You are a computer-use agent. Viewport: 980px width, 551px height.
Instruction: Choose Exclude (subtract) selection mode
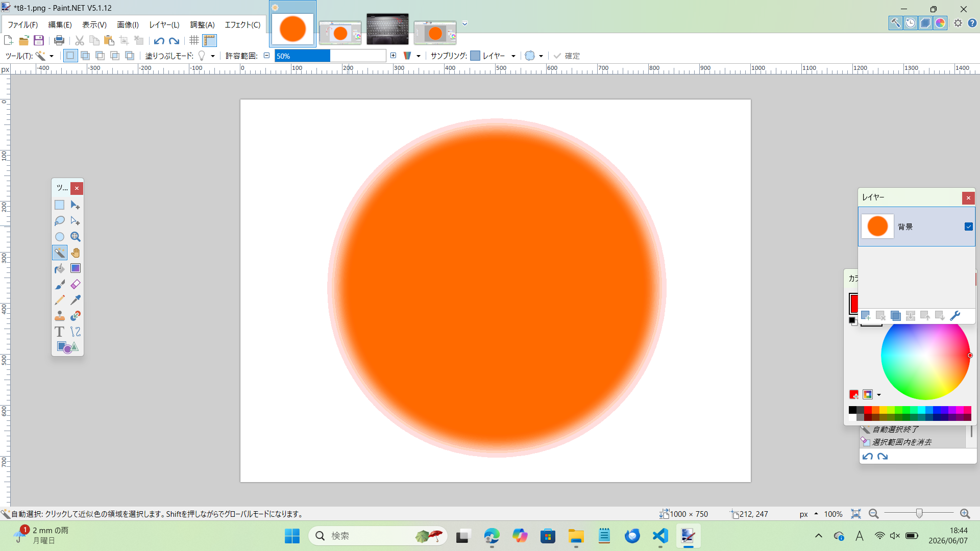100,56
